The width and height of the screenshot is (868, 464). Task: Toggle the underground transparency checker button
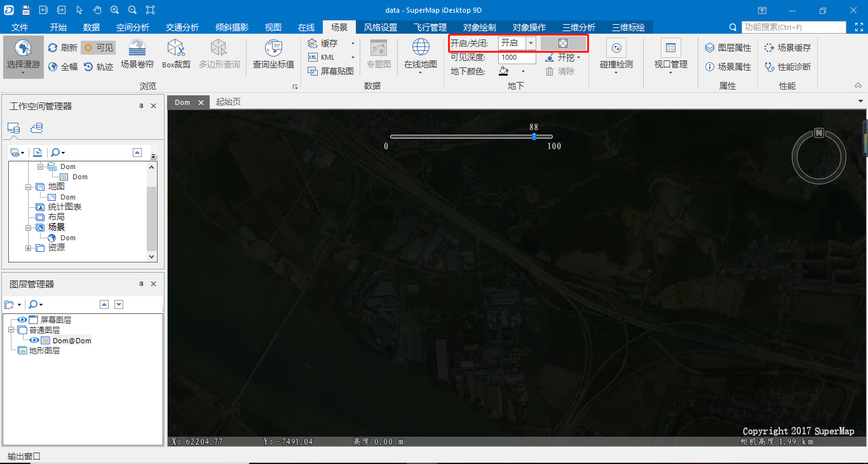(x=563, y=43)
